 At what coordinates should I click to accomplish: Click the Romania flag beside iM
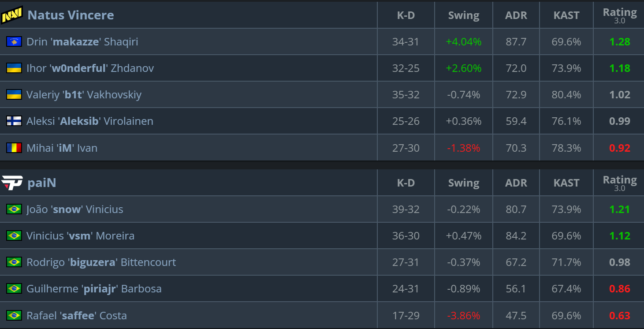coord(14,148)
